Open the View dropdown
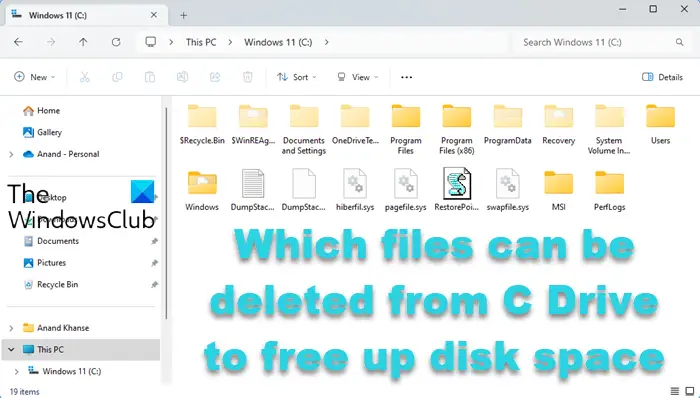The height and width of the screenshot is (398, 700). click(358, 77)
